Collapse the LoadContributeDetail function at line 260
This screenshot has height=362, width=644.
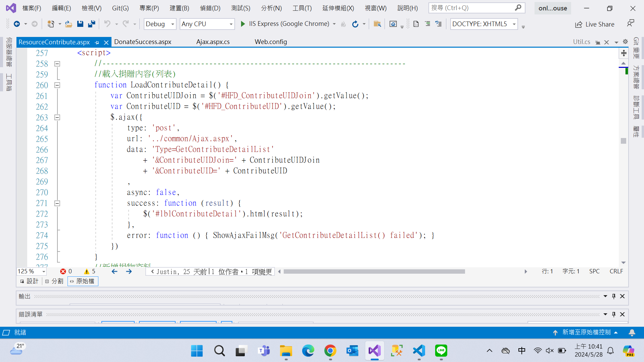pos(57,85)
